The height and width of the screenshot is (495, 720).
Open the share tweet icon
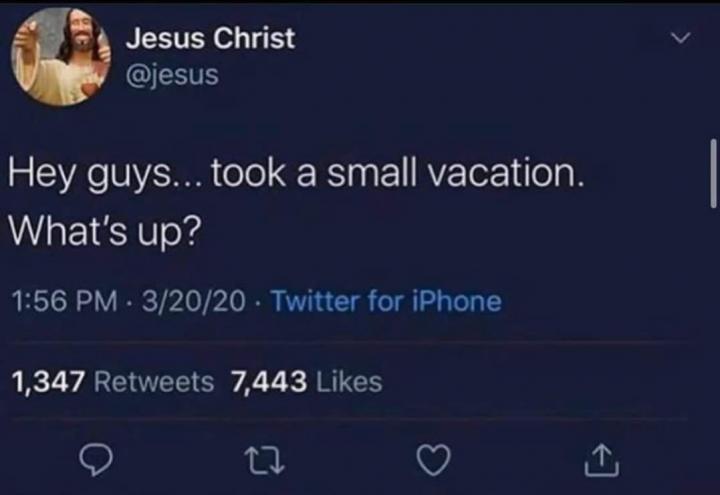pyautogui.click(x=602, y=461)
